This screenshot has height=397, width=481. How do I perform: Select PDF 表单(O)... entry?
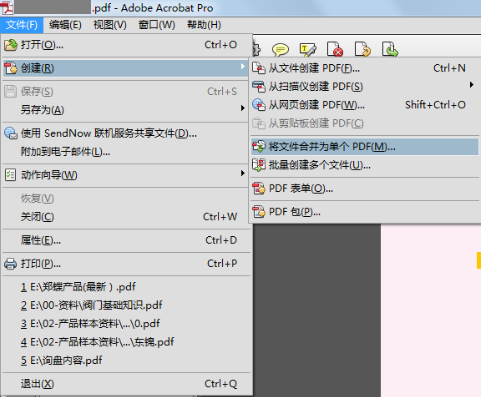click(365, 189)
